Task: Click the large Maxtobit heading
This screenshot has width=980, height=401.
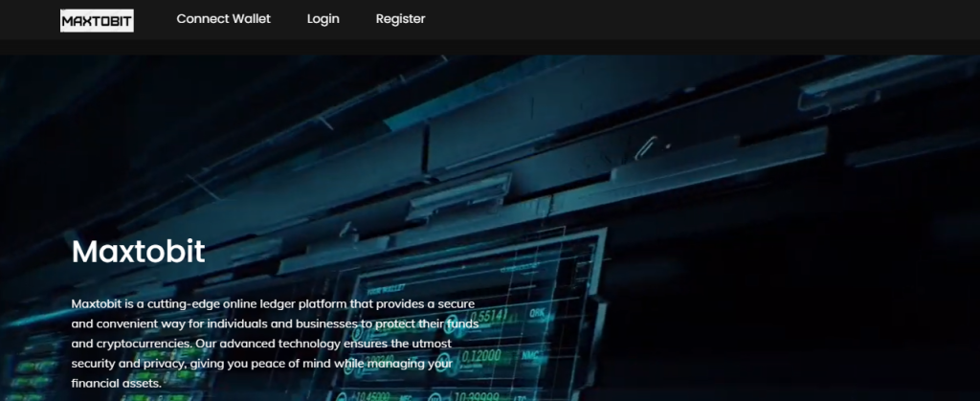Action: [138, 252]
